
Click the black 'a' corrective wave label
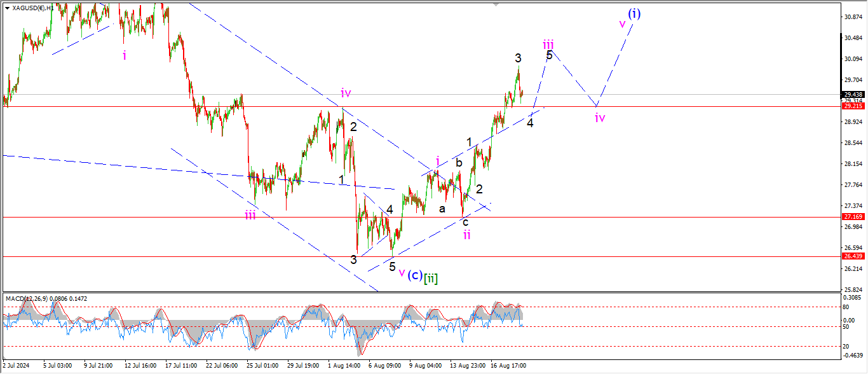pyautogui.click(x=442, y=208)
